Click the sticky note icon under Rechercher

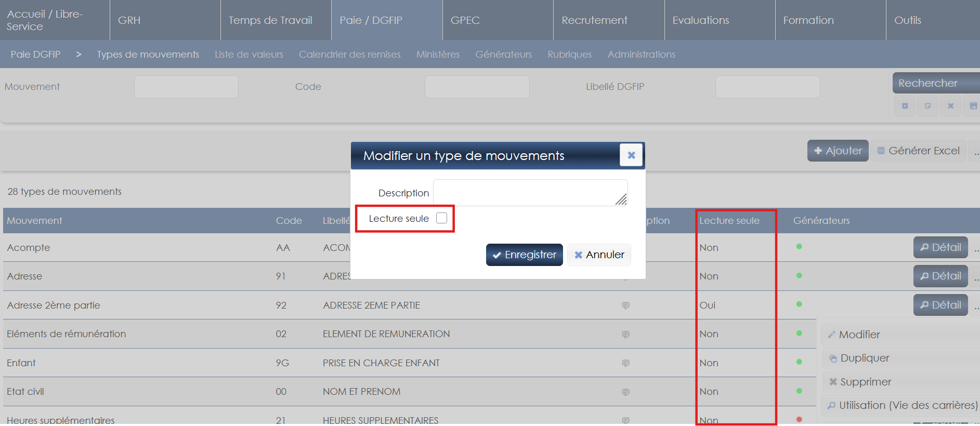927,106
